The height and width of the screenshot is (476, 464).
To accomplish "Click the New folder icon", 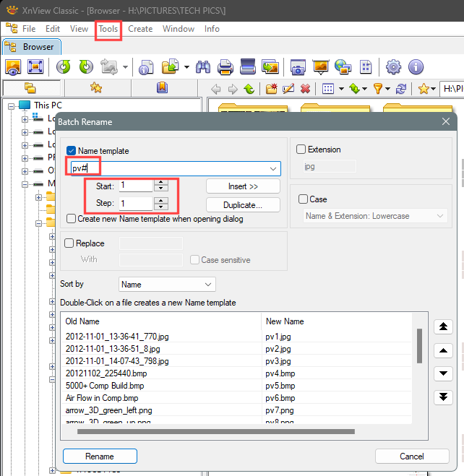I will click(x=272, y=89).
